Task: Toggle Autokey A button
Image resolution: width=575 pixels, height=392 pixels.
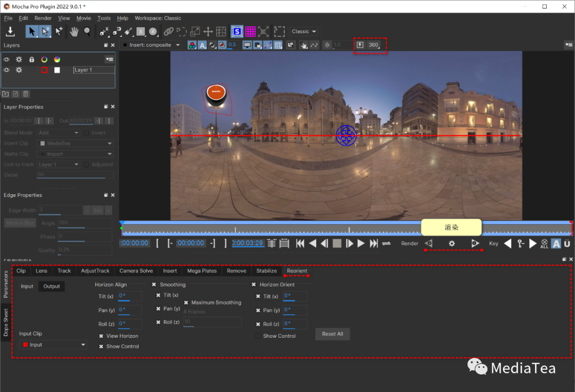Action: (x=556, y=244)
